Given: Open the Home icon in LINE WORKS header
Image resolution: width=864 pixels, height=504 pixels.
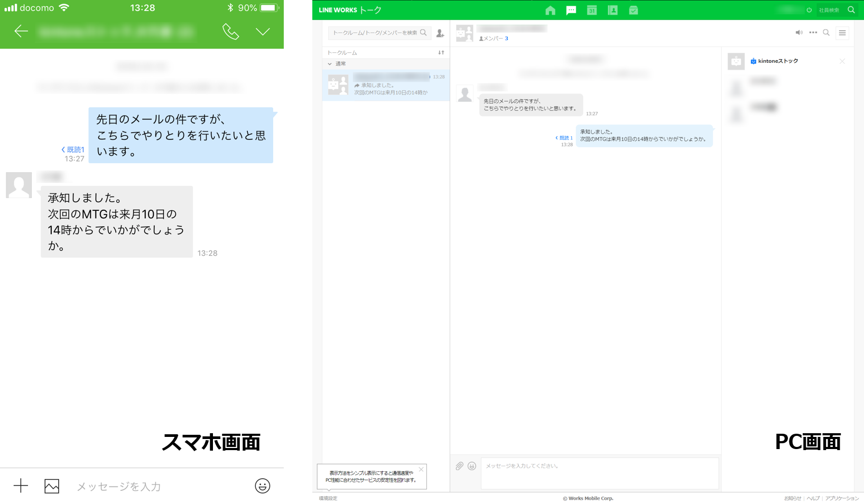Looking at the screenshot, I should point(550,10).
